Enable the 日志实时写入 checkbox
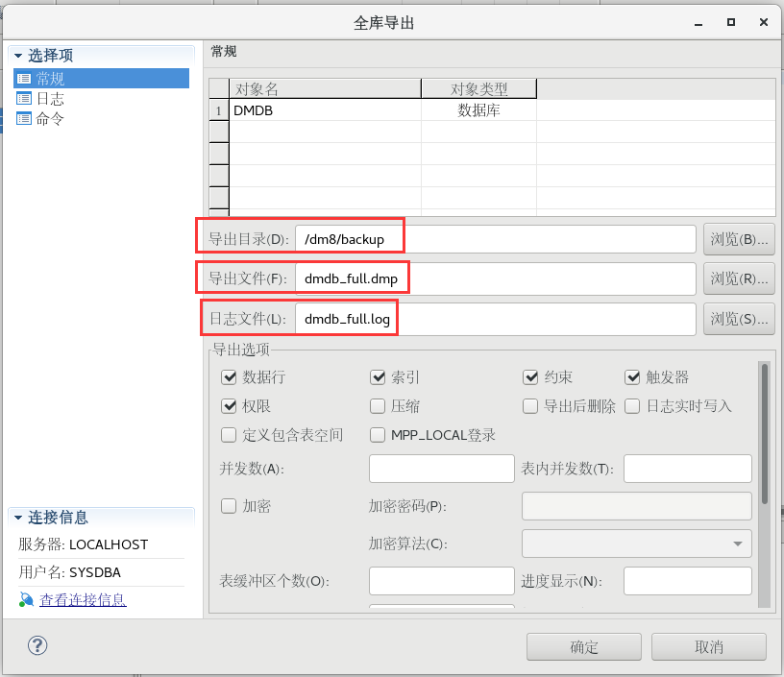The width and height of the screenshot is (784, 677). 632,405
